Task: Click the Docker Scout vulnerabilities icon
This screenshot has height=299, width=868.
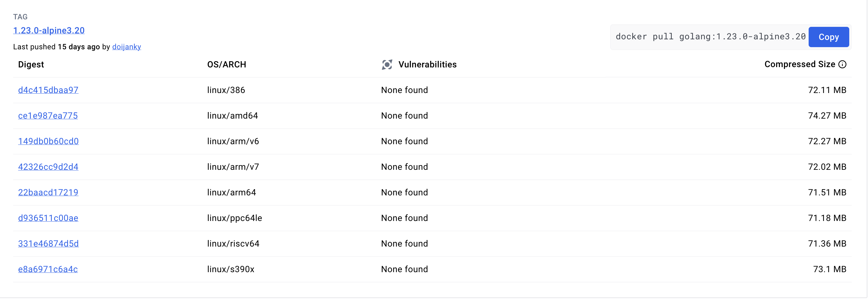Action: tap(387, 65)
